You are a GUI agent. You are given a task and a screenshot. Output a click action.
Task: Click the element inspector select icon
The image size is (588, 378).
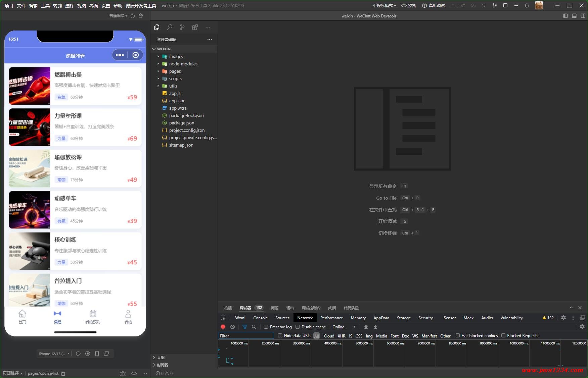click(223, 318)
